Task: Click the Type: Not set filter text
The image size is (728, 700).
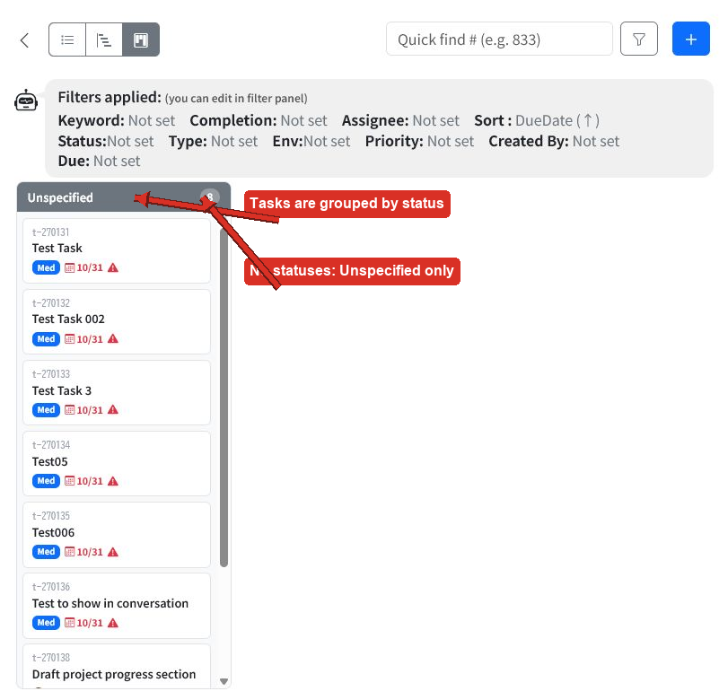Action: point(213,141)
